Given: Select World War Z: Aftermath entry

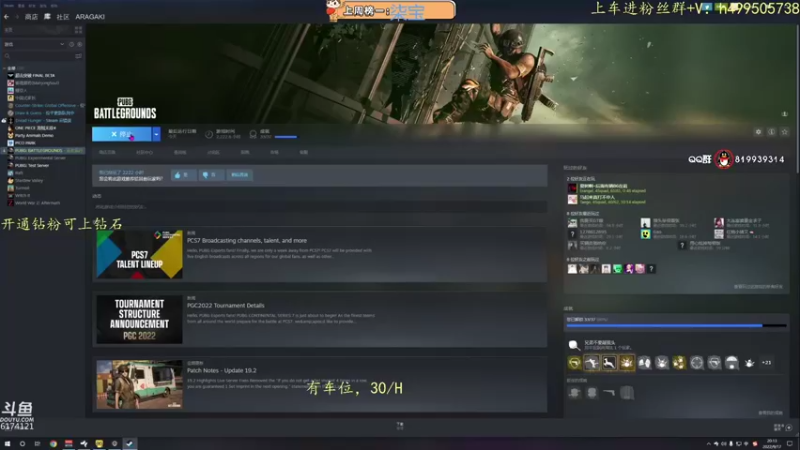Looking at the screenshot, I should click(34, 203).
